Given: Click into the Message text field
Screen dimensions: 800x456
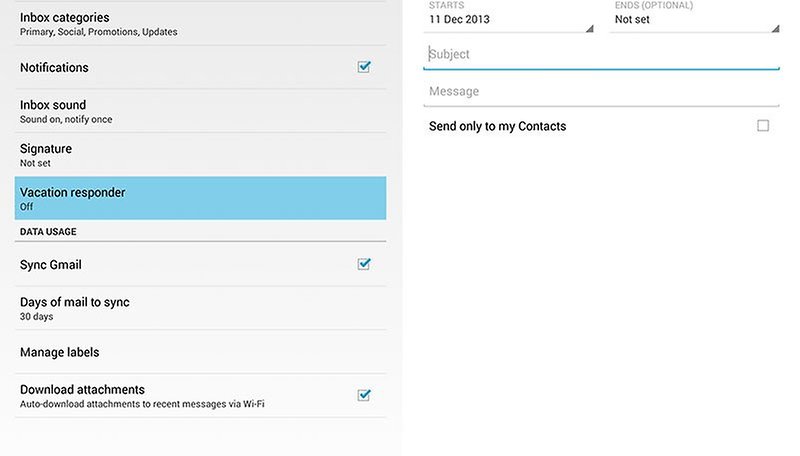Looking at the screenshot, I should click(x=601, y=92).
